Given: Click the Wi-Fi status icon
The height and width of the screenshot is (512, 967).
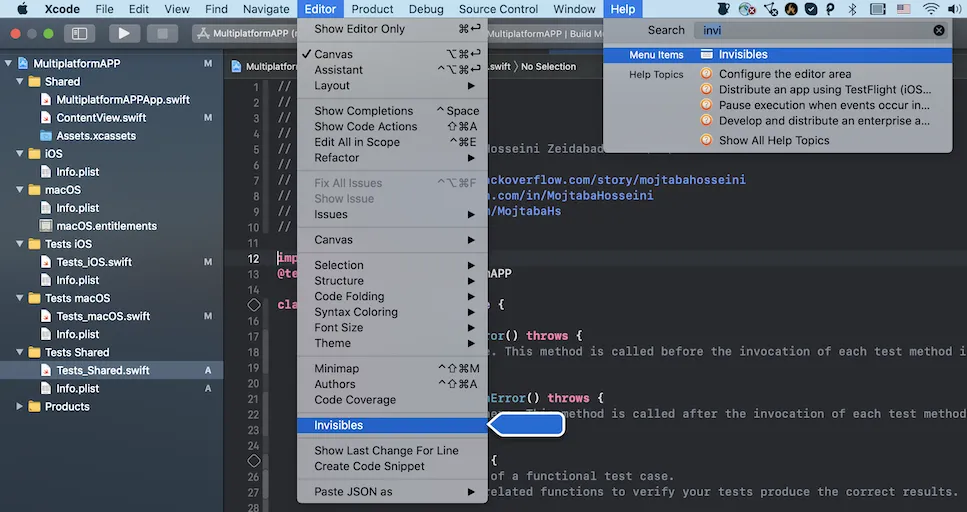Looking at the screenshot, I should coord(931,9).
